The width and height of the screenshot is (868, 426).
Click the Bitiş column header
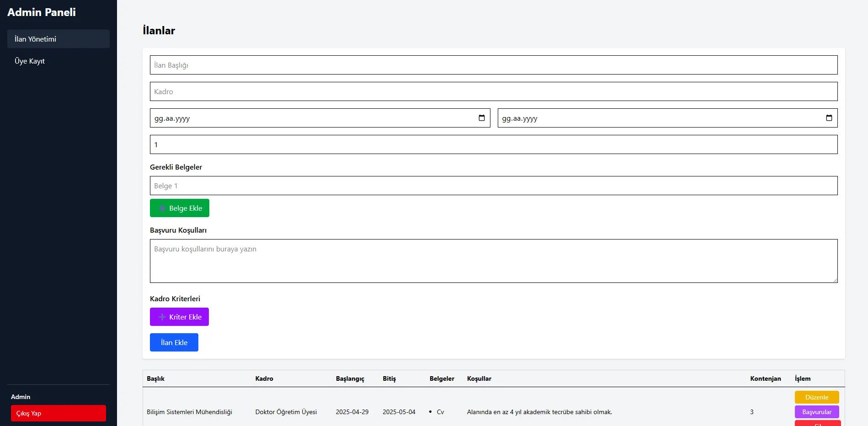pyautogui.click(x=389, y=379)
